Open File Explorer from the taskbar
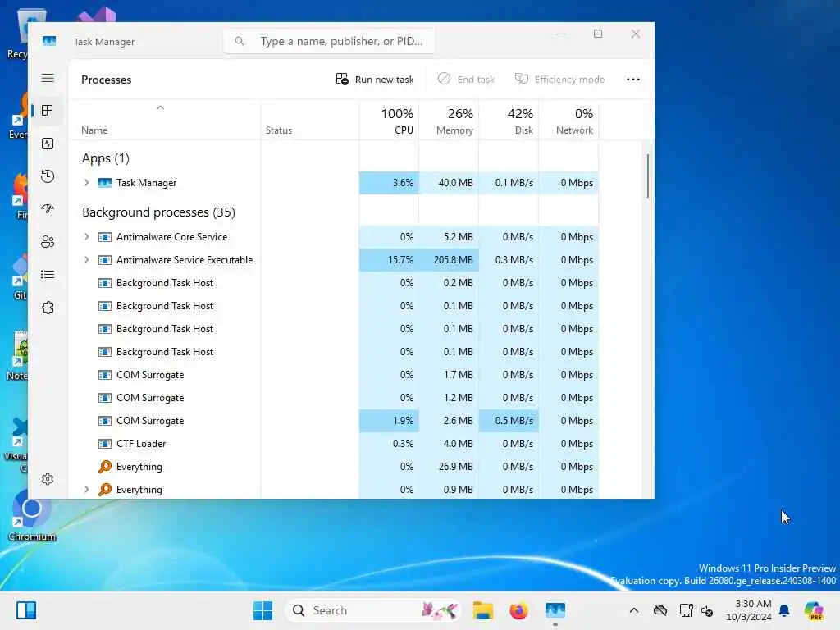 pyautogui.click(x=482, y=610)
